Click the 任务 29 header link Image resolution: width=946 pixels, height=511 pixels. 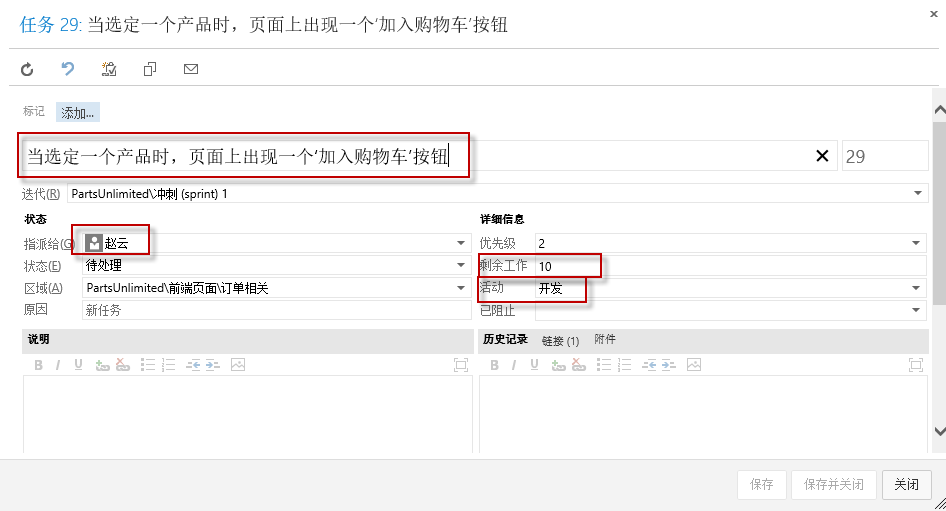click(49, 25)
